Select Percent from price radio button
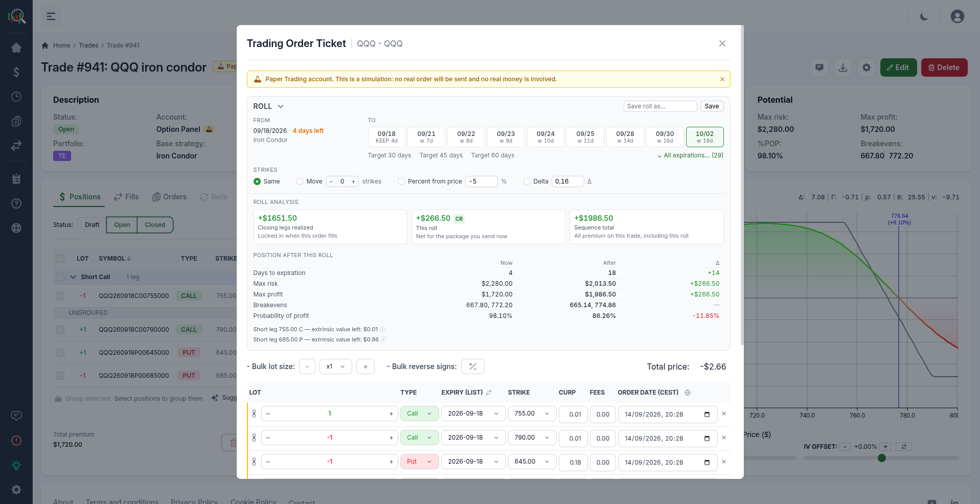The width and height of the screenshot is (980, 504). 401,181
